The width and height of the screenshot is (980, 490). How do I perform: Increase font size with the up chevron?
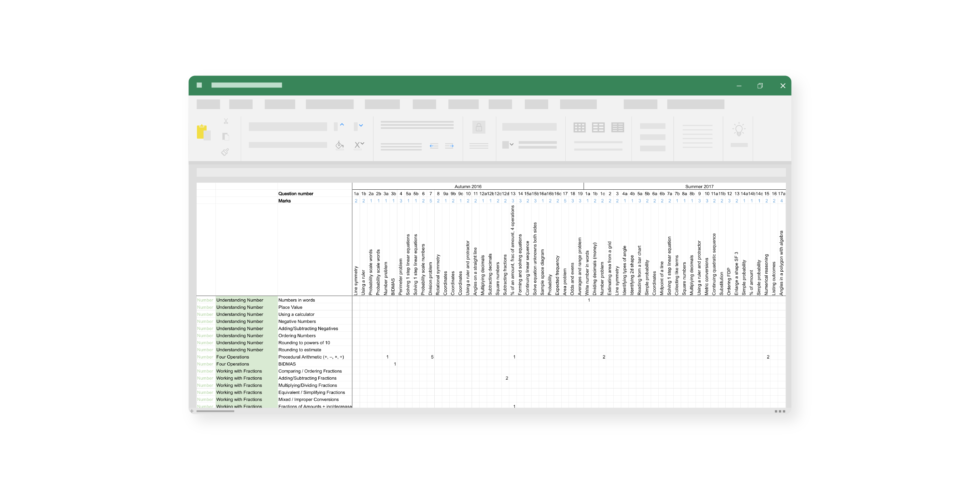342,125
